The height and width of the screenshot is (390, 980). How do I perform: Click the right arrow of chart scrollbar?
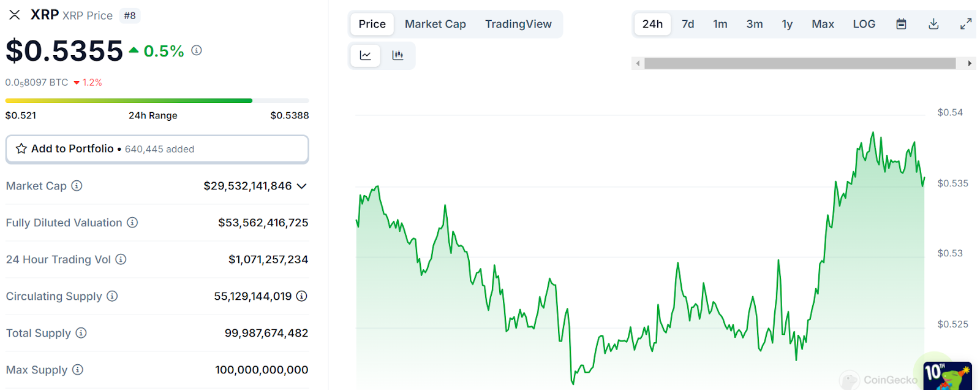(970, 63)
